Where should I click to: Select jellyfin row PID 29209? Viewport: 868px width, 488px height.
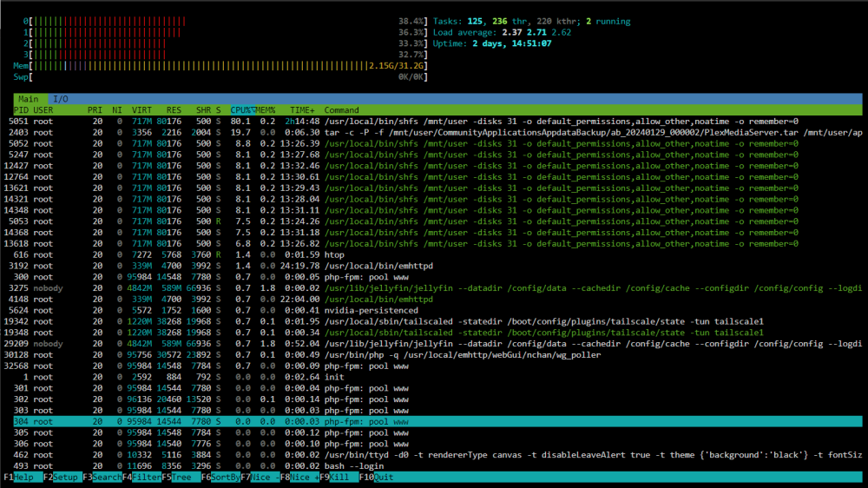(x=434, y=344)
